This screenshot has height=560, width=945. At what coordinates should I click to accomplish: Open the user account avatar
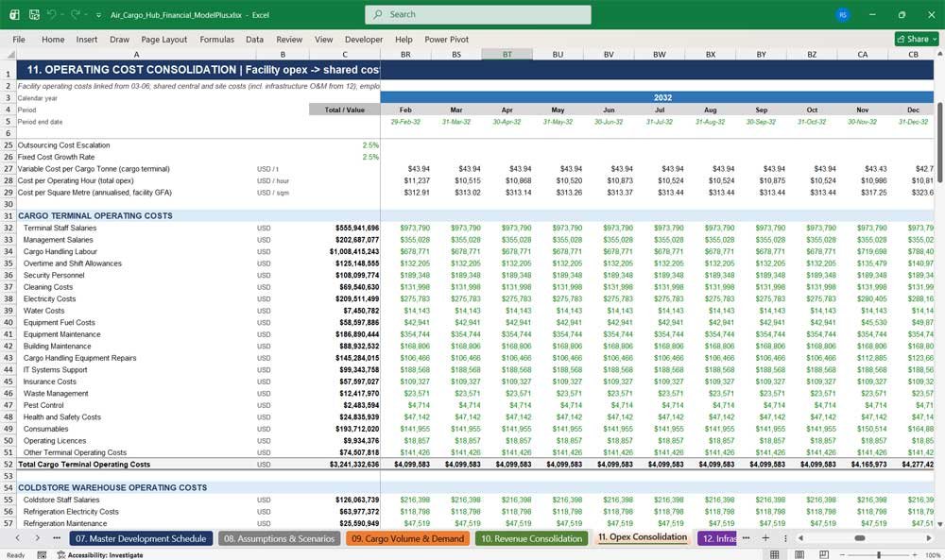(x=843, y=14)
